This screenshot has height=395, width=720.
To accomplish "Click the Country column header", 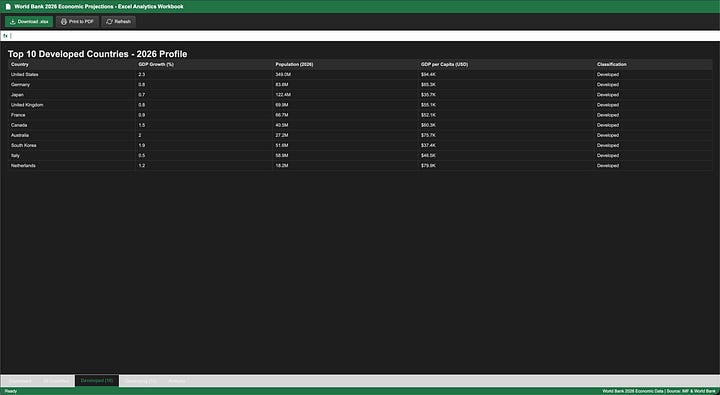I will (71, 64).
